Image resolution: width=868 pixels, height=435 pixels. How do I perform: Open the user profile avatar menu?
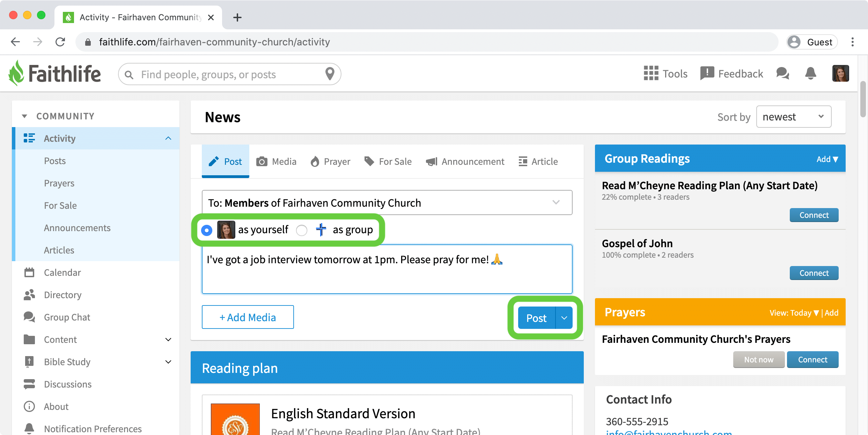point(840,73)
